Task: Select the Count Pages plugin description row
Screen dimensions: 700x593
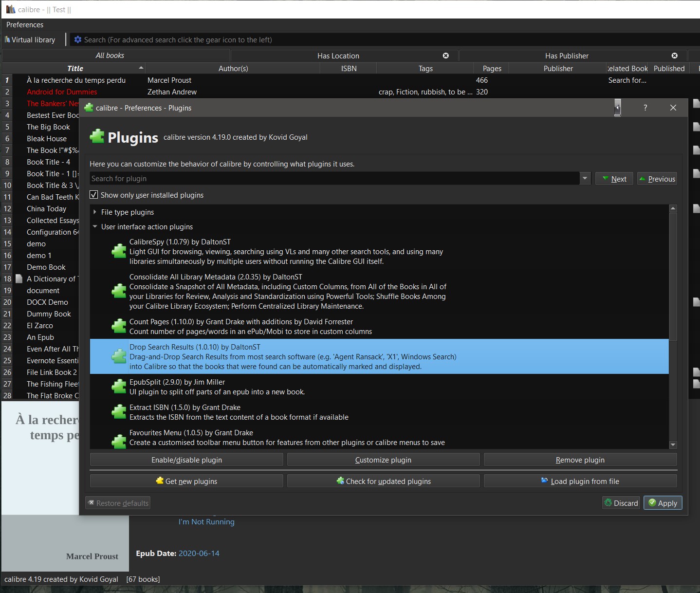Action: [x=379, y=327]
